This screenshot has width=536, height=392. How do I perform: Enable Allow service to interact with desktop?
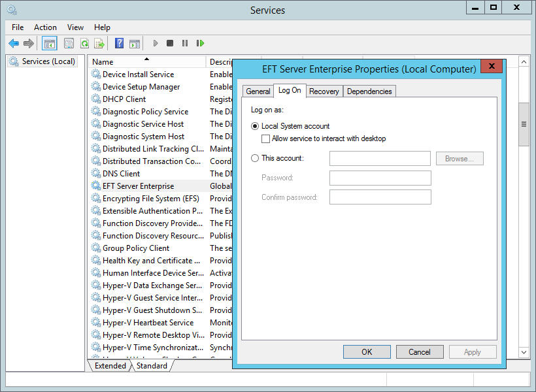pyautogui.click(x=265, y=139)
